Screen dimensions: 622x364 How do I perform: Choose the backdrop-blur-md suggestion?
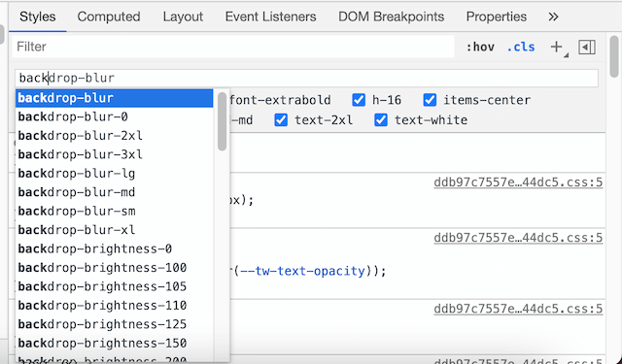[115, 192]
